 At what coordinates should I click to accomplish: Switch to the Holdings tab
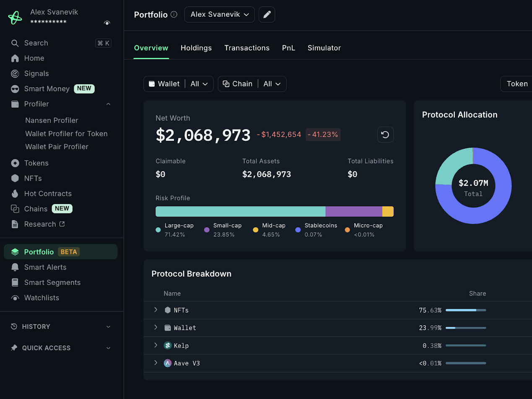196,48
